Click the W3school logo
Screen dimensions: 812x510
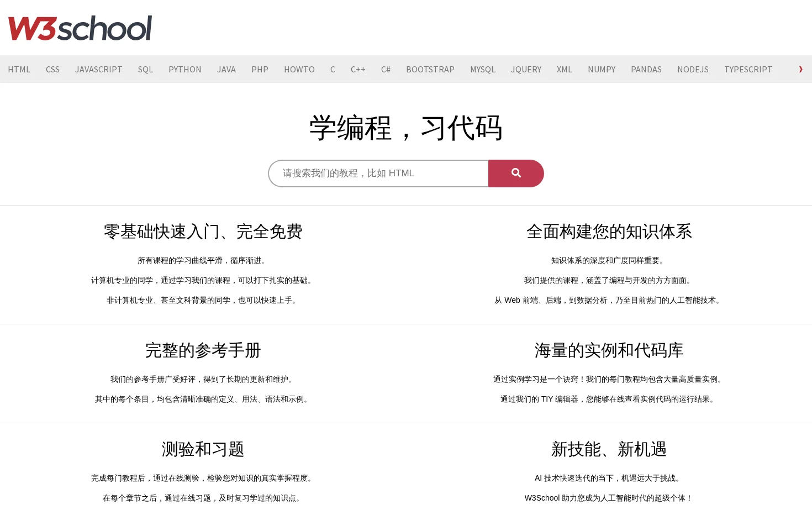coord(80,28)
